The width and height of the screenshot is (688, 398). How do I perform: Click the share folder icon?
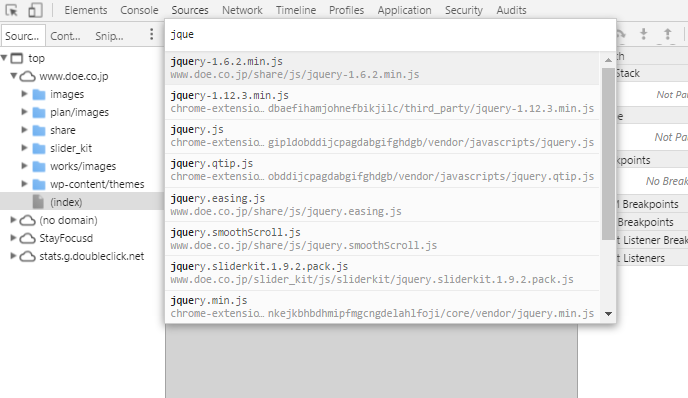point(39,130)
